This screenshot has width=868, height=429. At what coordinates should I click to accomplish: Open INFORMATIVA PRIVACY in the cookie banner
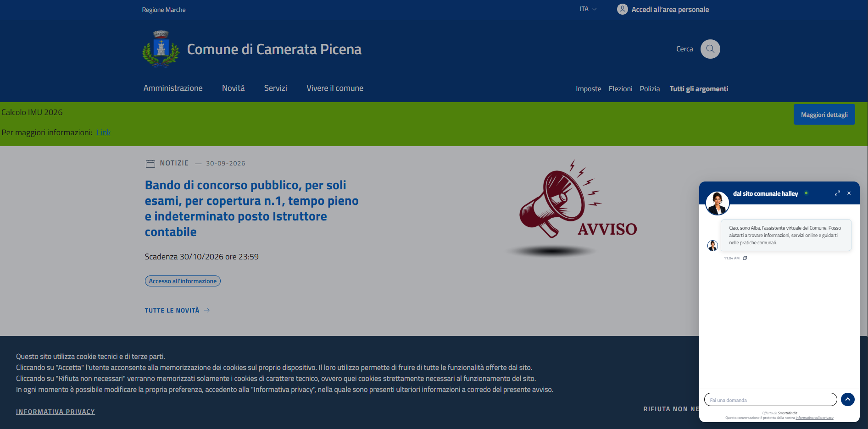[56, 412]
